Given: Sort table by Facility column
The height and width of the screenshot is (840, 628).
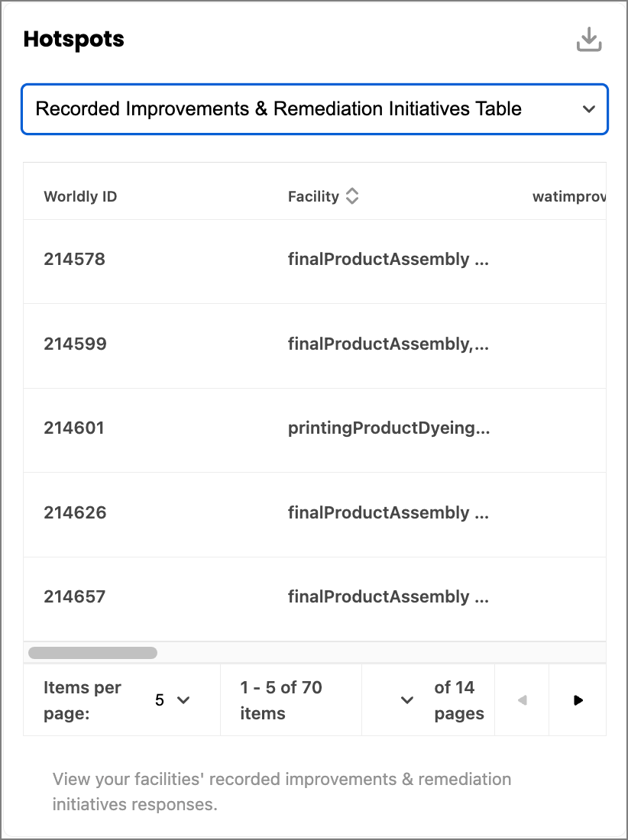Looking at the screenshot, I should 351,196.
